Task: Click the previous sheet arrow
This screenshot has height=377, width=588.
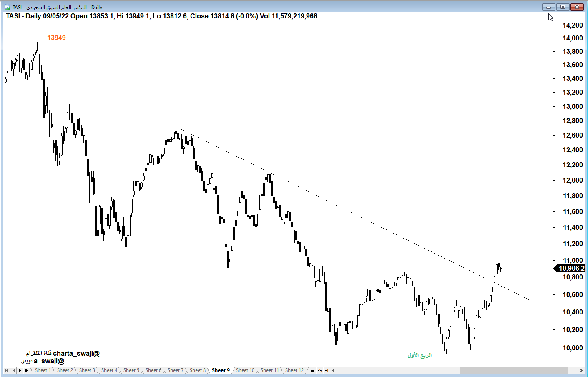Action: (x=14, y=370)
